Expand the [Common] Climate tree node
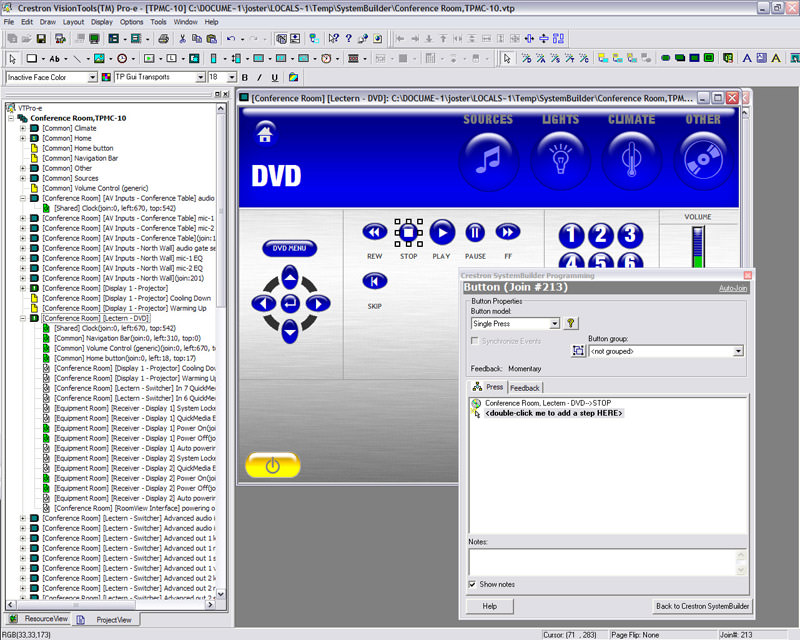800x640 pixels. 22,129
